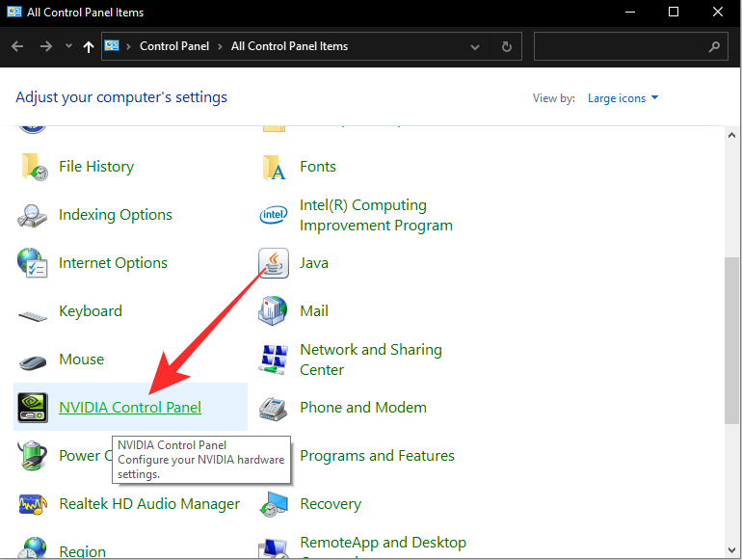Open the Mail icon

tap(275, 311)
